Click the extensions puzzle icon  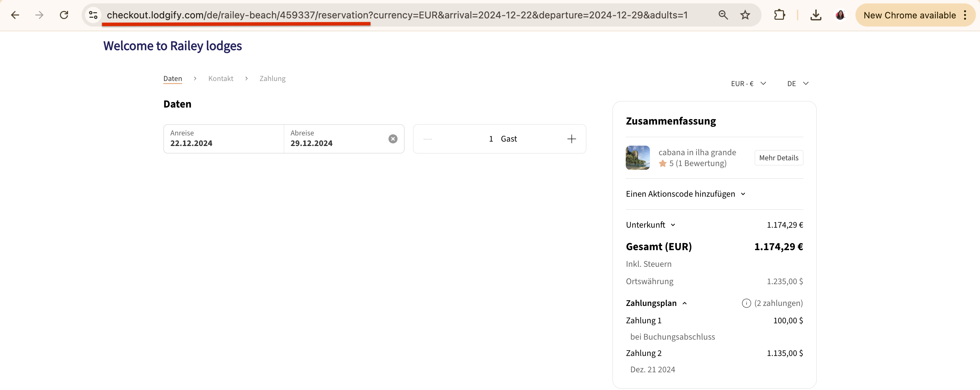click(x=780, y=15)
